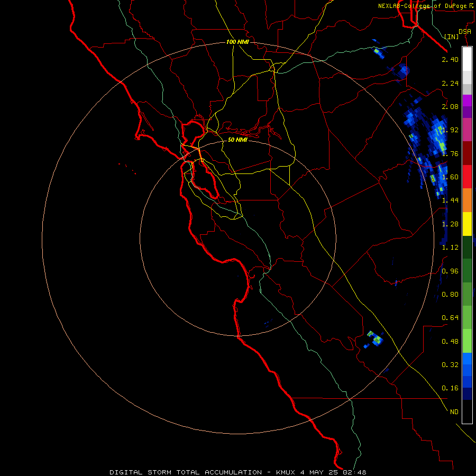Click the 0.64 legend value

tap(450, 318)
